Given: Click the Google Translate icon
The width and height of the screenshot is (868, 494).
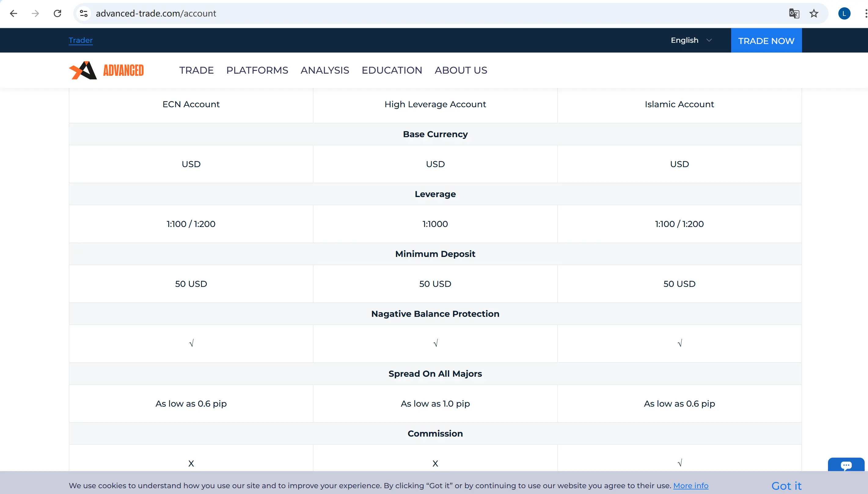Looking at the screenshot, I should [x=794, y=13].
